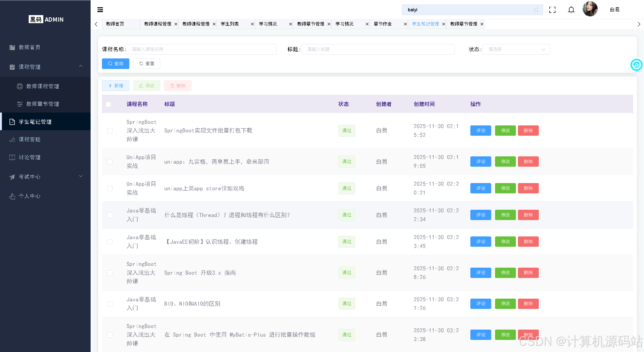
Task: Click the hamburger menu collapse icon
Action: tap(100, 10)
